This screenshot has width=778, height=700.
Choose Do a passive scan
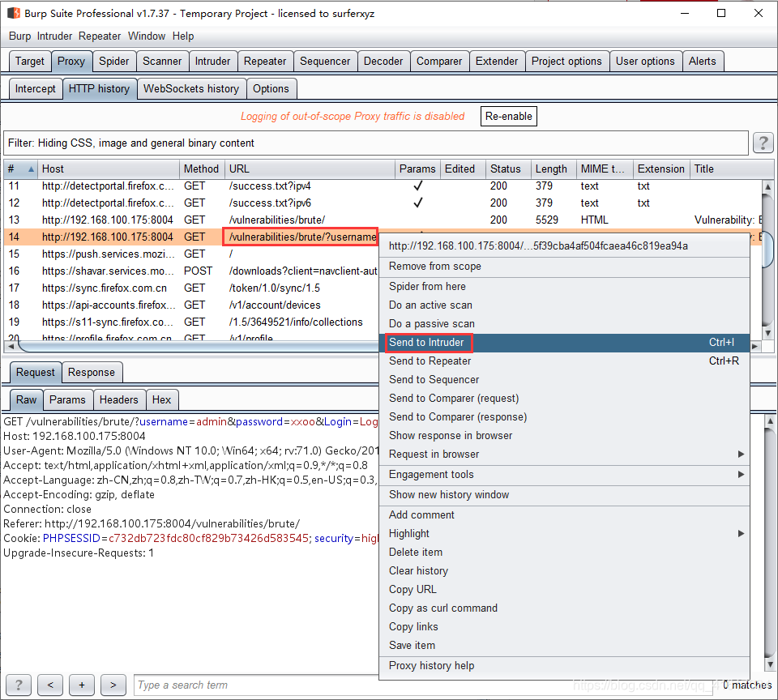(564, 323)
